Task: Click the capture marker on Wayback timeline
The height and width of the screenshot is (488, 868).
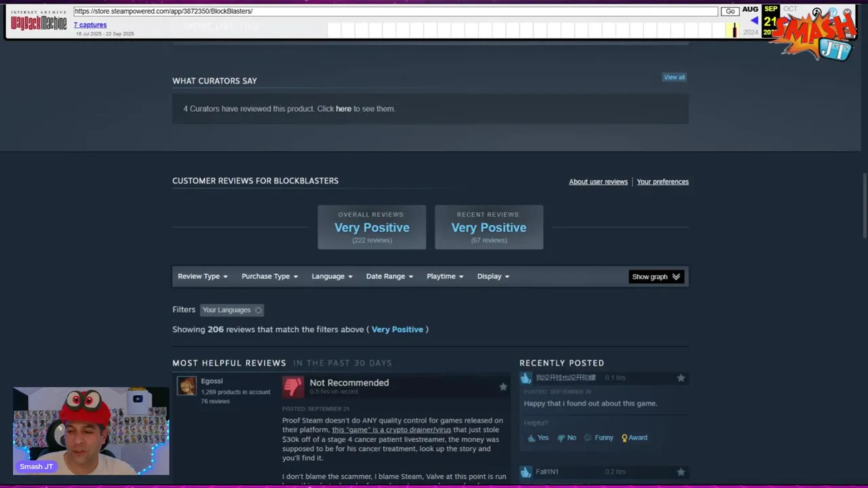Action: pos(734,30)
